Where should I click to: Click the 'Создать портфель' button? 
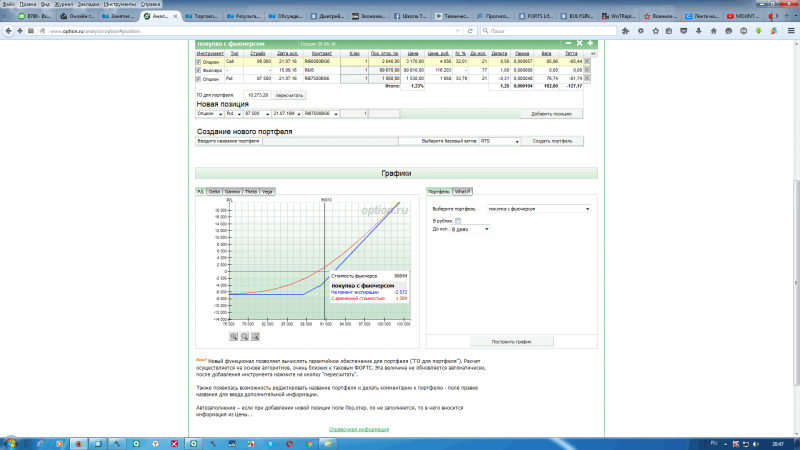pyautogui.click(x=553, y=141)
